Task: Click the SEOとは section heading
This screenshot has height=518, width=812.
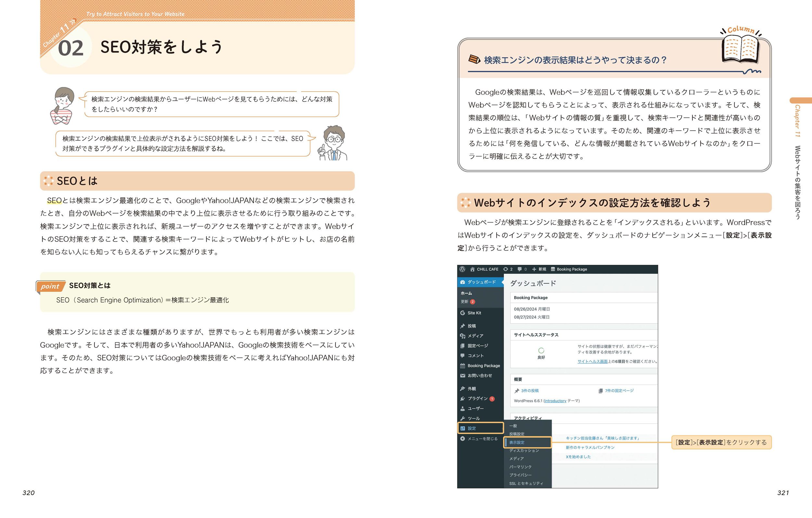Action: tap(77, 181)
